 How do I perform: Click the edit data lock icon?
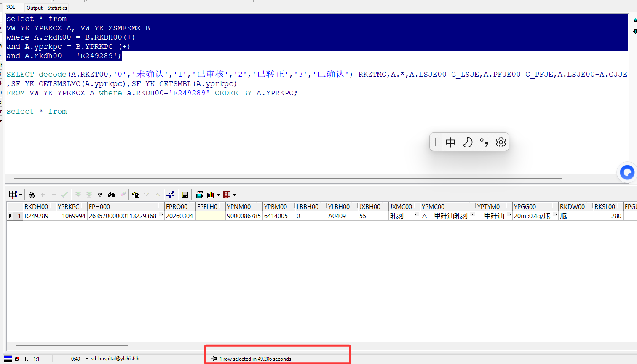(32, 195)
